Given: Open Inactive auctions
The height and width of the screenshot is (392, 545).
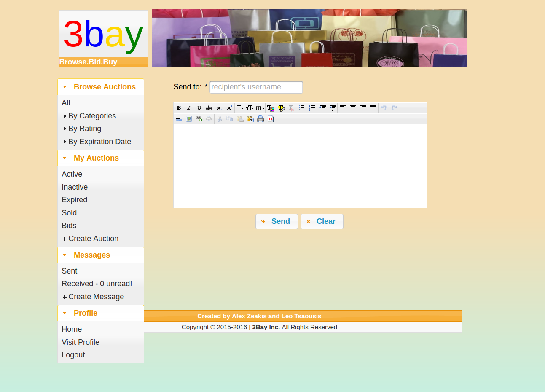Looking at the screenshot, I should click(75, 187).
